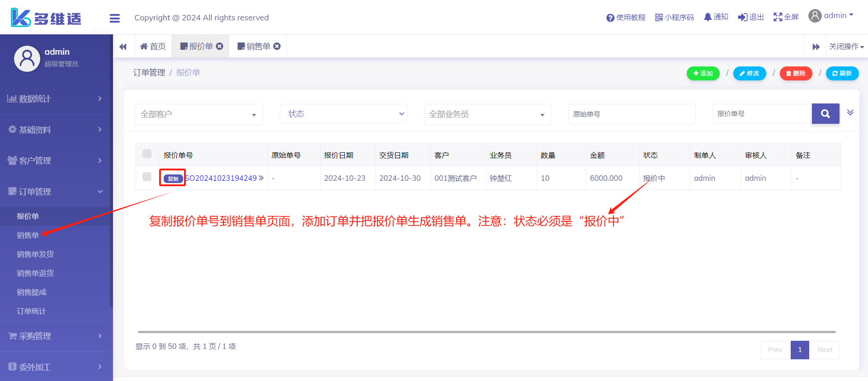Open the 状态 status dropdown
This screenshot has width=868, height=381.
(x=344, y=114)
